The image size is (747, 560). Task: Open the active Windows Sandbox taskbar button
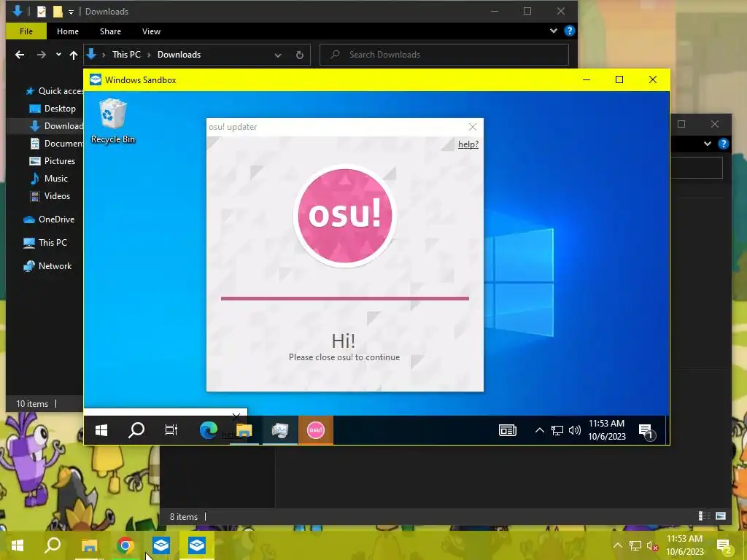tap(197, 545)
